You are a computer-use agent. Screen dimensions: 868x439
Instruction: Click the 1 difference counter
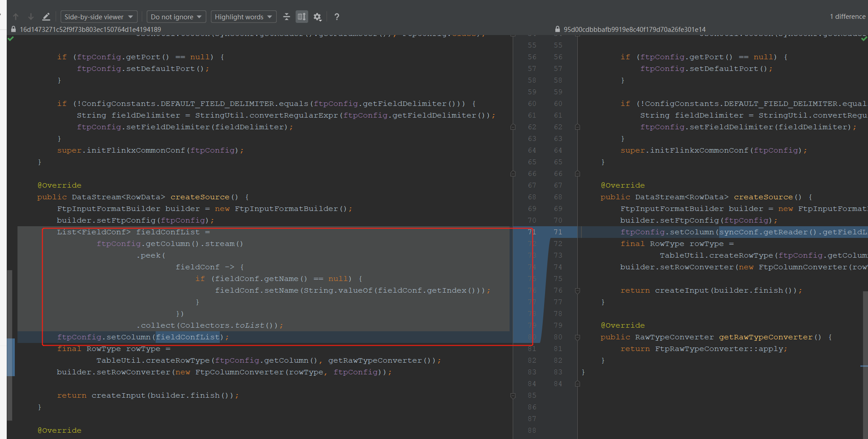pyautogui.click(x=847, y=17)
